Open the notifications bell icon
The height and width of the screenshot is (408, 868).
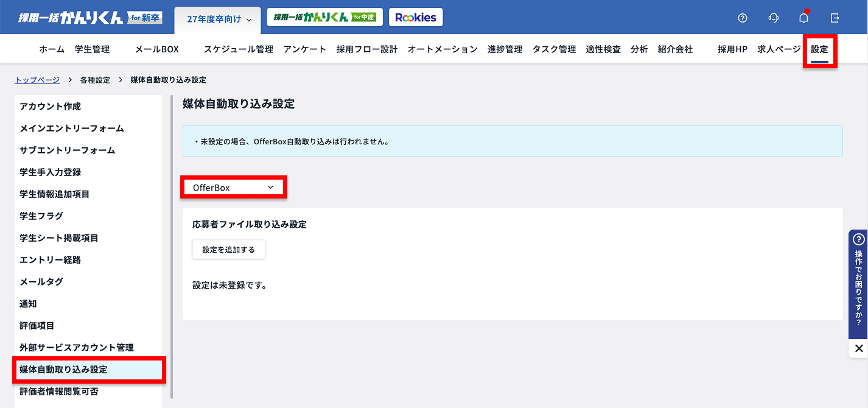(x=804, y=18)
